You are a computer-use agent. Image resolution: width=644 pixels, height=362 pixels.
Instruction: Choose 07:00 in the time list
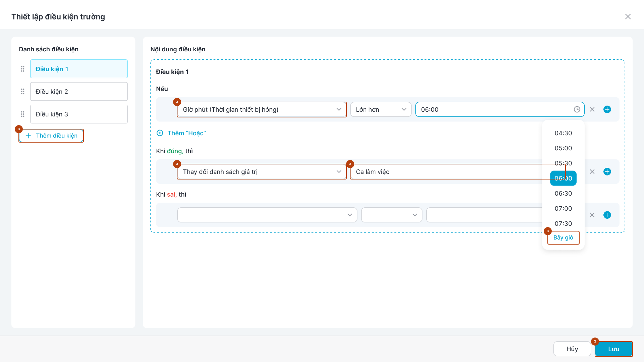coord(563,209)
